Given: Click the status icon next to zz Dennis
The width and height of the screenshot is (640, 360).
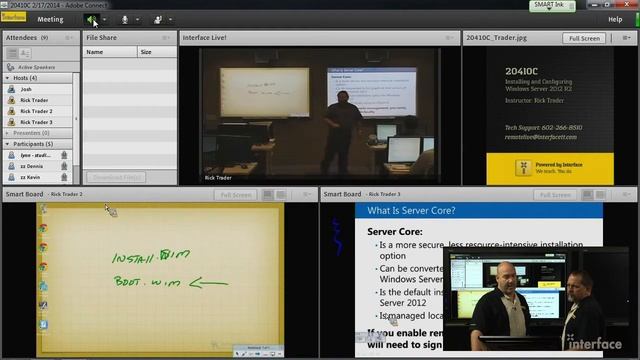Looking at the screenshot, I should pyautogui.click(x=64, y=166).
